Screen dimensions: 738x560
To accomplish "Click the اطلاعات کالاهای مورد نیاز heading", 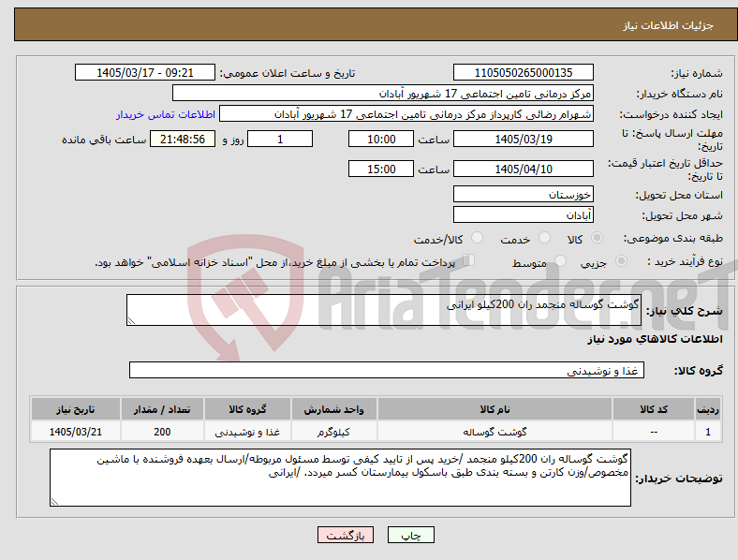I will 656,339.
